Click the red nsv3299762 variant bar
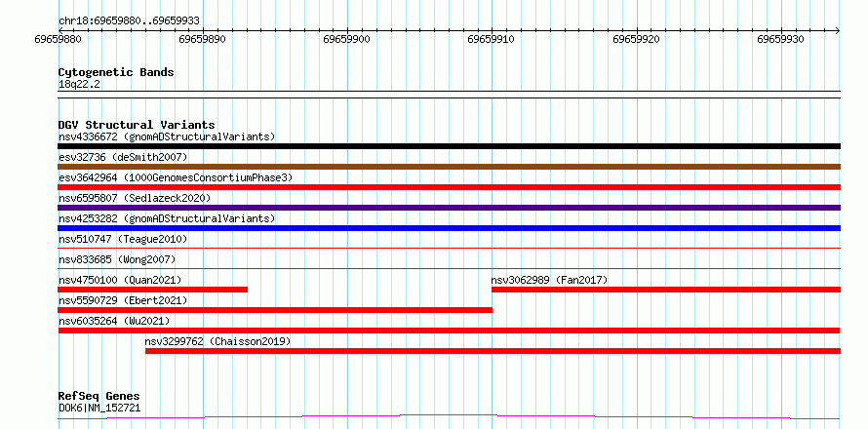 point(493,351)
